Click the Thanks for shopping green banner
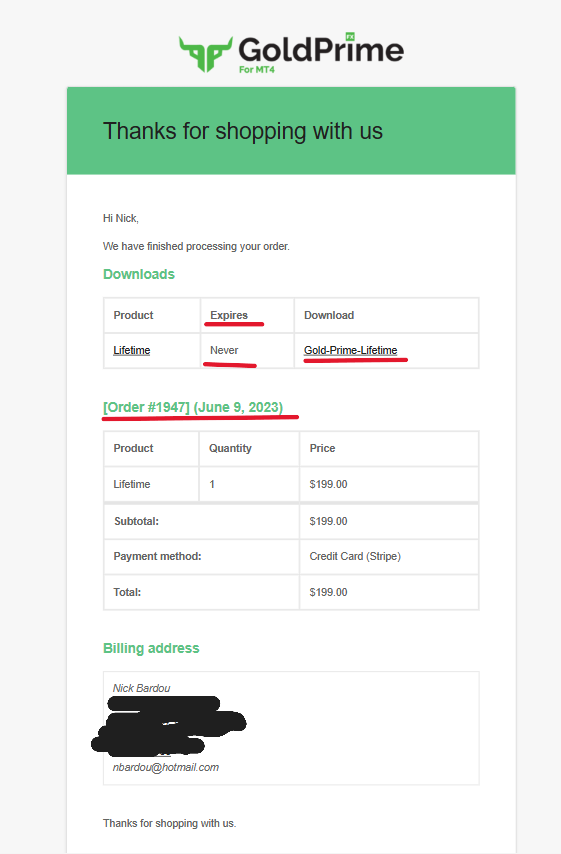Viewport: 561px width, 854px height. click(291, 131)
